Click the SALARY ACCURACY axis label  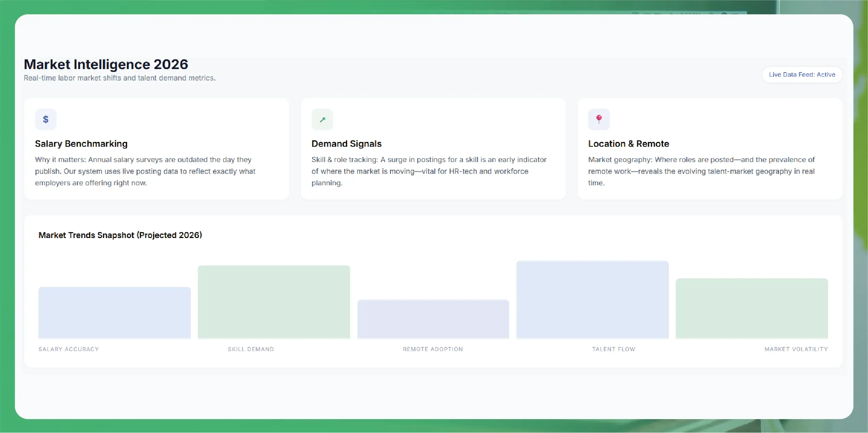[69, 349]
